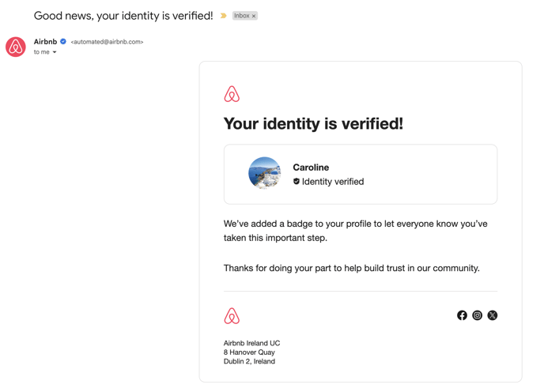
Task: Click the 'Your identity is verified!' heading
Action: tap(313, 123)
